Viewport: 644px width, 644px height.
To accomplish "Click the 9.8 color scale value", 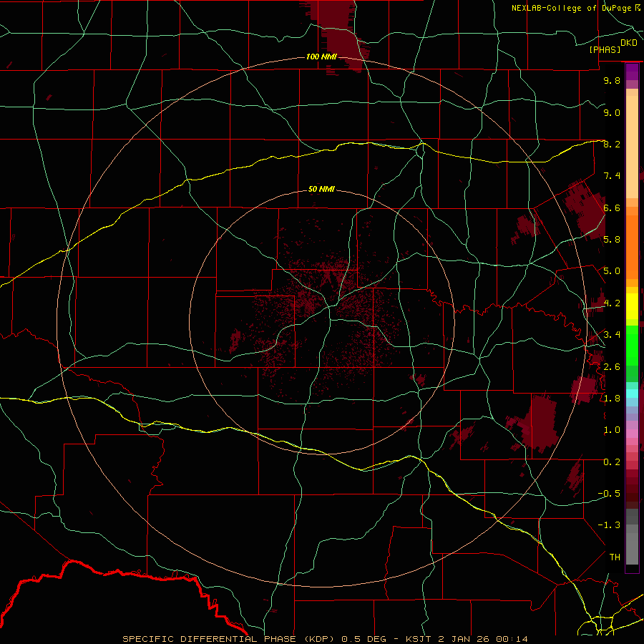I will point(612,80).
